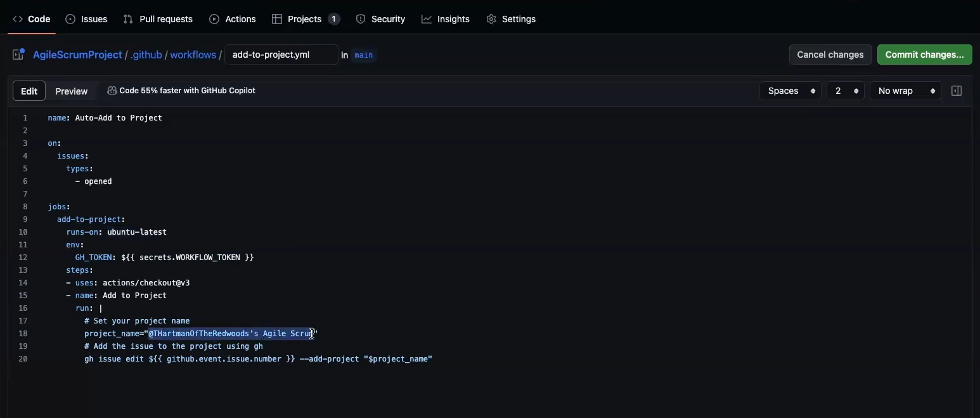Image resolution: width=980 pixels, height=418 pixels.
Task: Open the AgileScrumProject repository link
Action: tap(77, 55)
